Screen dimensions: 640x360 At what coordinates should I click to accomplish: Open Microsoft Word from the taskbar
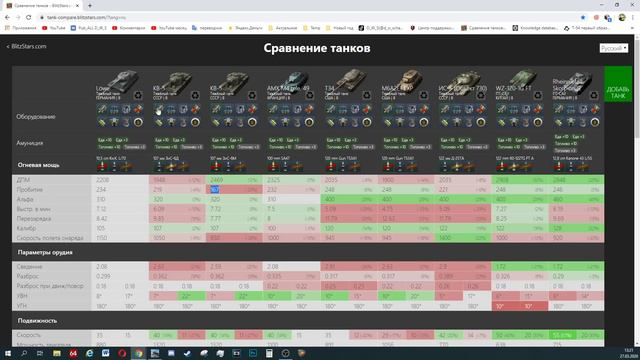106,353
